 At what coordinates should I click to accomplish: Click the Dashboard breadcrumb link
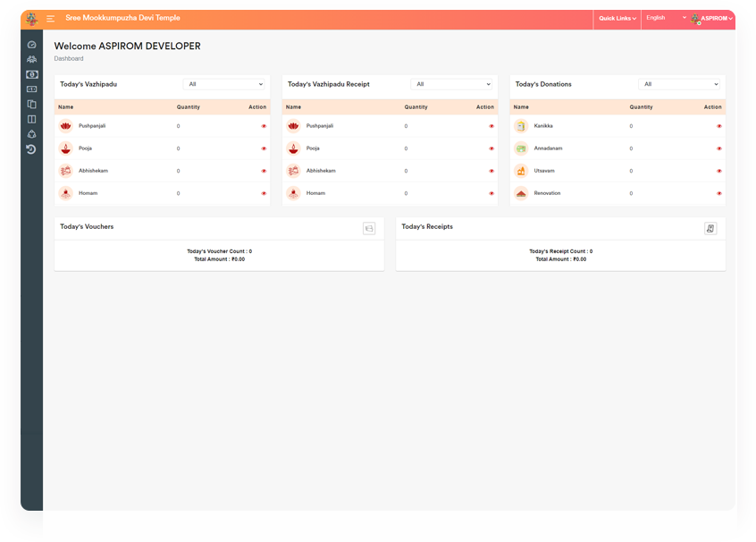(69, 58)
